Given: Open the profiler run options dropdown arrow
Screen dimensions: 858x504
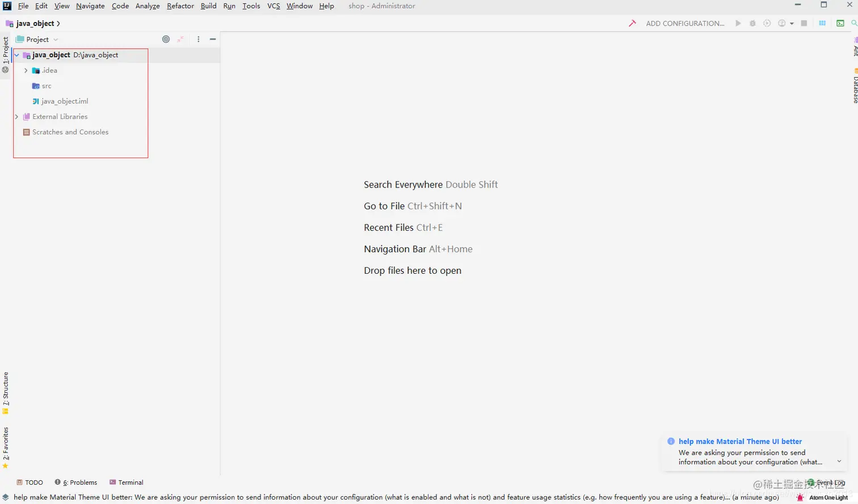Looking at the screenshot, I should (x=792, y=24).
